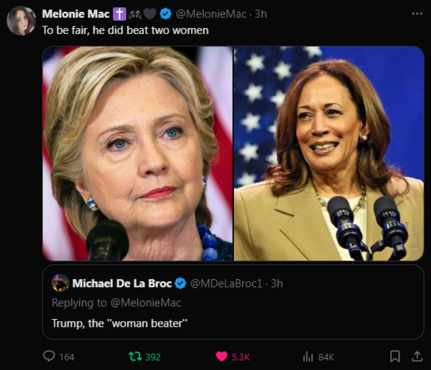The height and width of the screenshot is (370, 431).
Task: Open the @MDeLaBroc1 handle
Action: click(226, 283)
